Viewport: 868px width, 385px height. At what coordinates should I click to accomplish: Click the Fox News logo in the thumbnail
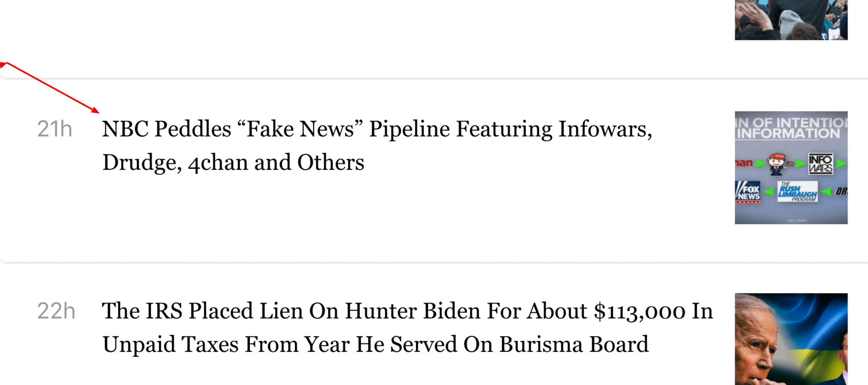(x=748, y=192)
